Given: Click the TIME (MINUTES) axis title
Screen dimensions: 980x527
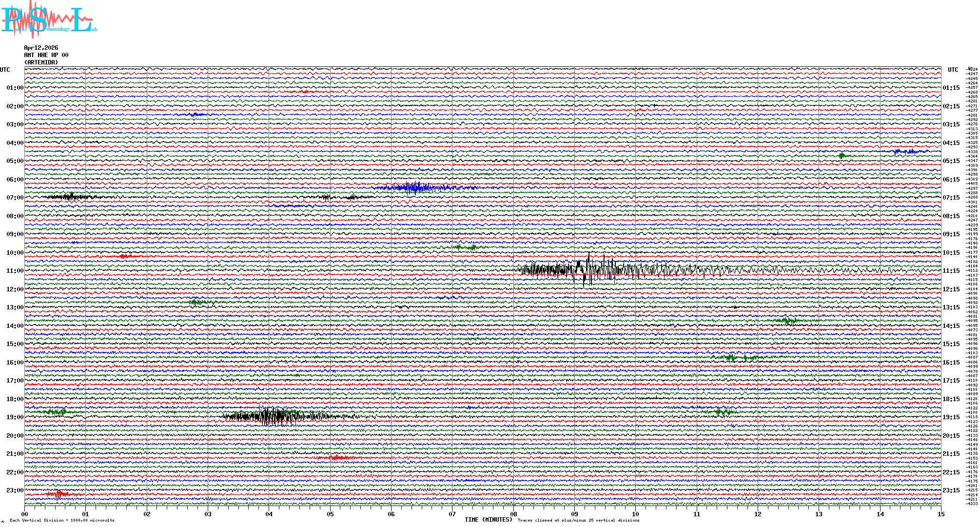Looking at the screenshot, I should (x=488, y=520).
